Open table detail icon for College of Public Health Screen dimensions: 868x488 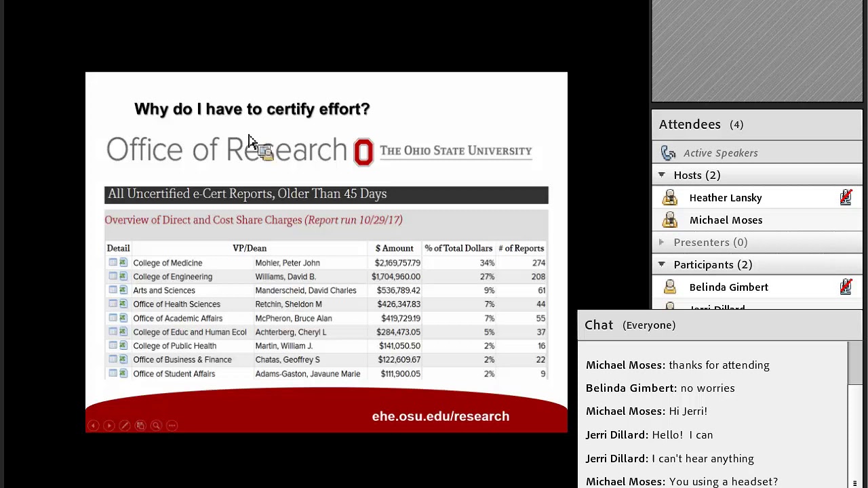tap(113, 346)
